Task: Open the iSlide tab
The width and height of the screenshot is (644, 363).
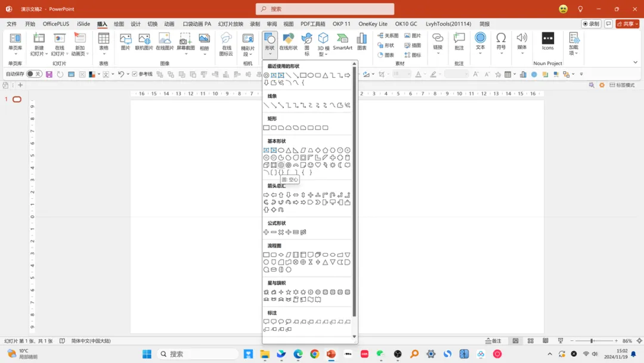Action: pyautogui.click(x=83, y=24)
